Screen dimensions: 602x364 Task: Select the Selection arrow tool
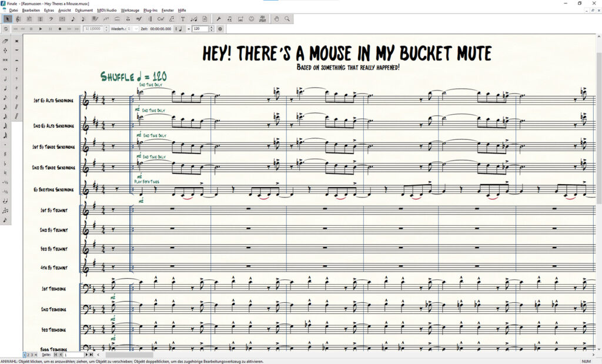click(7, 19)
